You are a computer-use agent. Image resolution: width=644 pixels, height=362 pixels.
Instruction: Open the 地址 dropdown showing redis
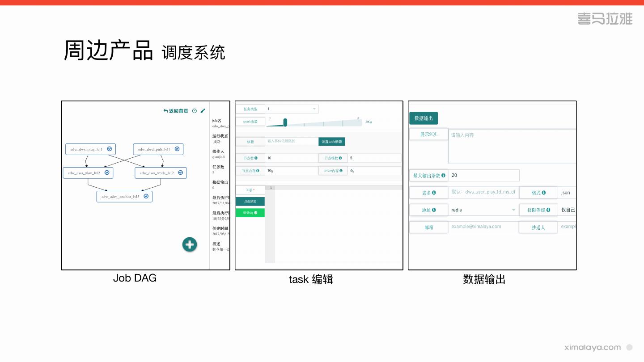coord(483,210)
